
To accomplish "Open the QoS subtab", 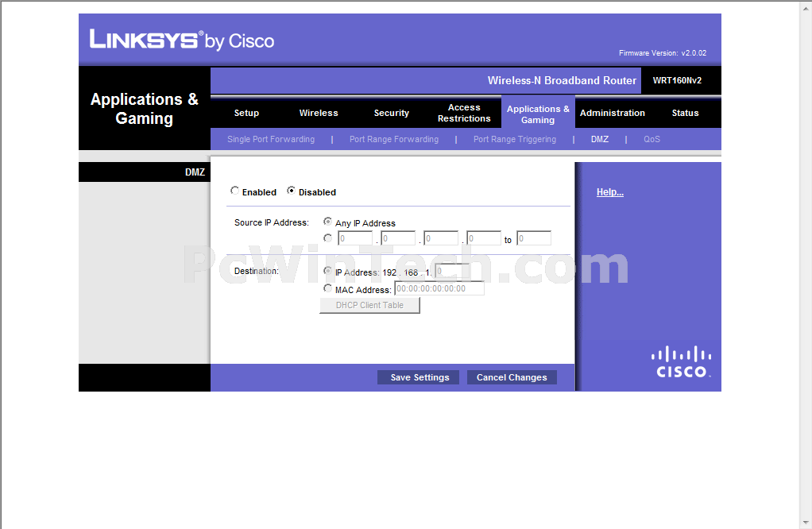I will (652, 139).
